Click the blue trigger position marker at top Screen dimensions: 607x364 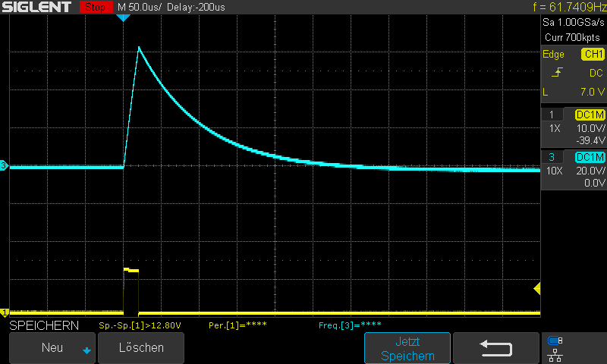[x=123, y=17]
